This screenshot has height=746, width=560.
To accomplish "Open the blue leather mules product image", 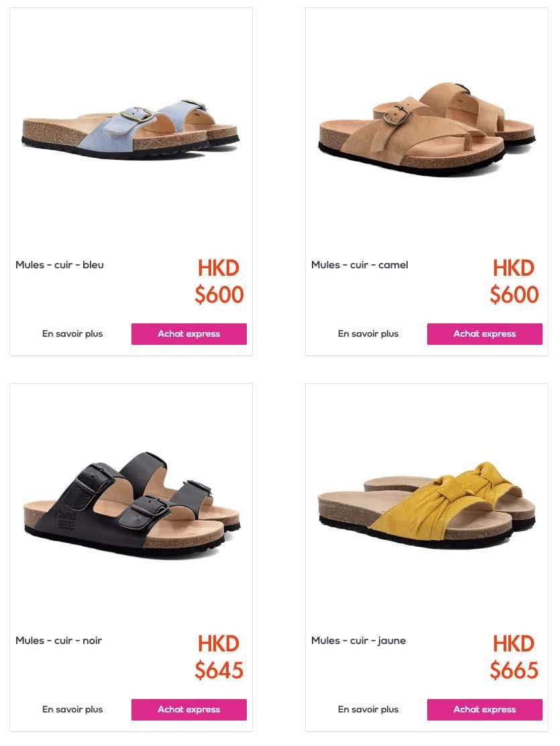I will (x=131, y=129).
